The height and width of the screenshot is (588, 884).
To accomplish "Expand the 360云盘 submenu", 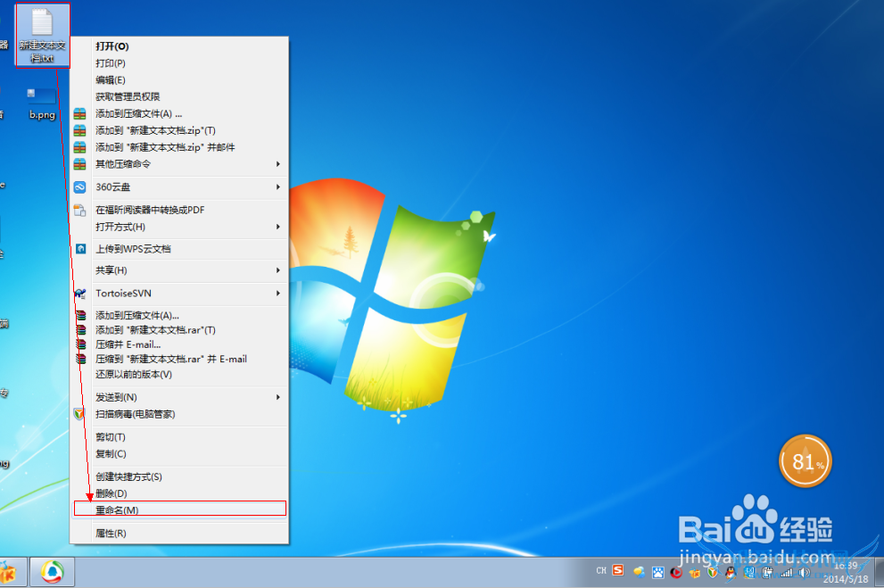I will coord(179,187).
